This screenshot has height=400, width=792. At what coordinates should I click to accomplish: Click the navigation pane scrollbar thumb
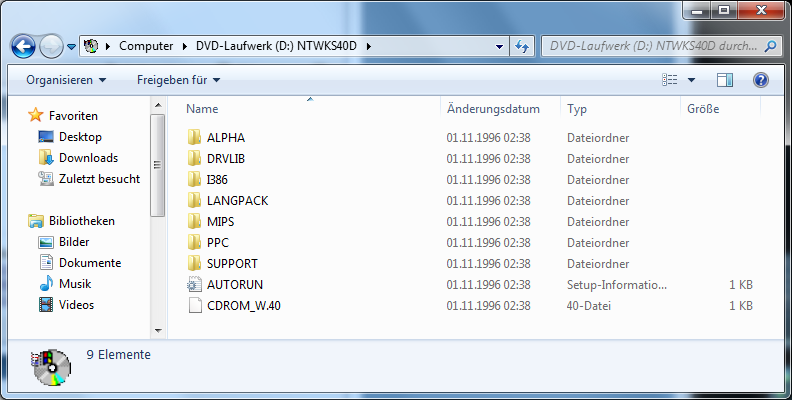pos(158,165)
